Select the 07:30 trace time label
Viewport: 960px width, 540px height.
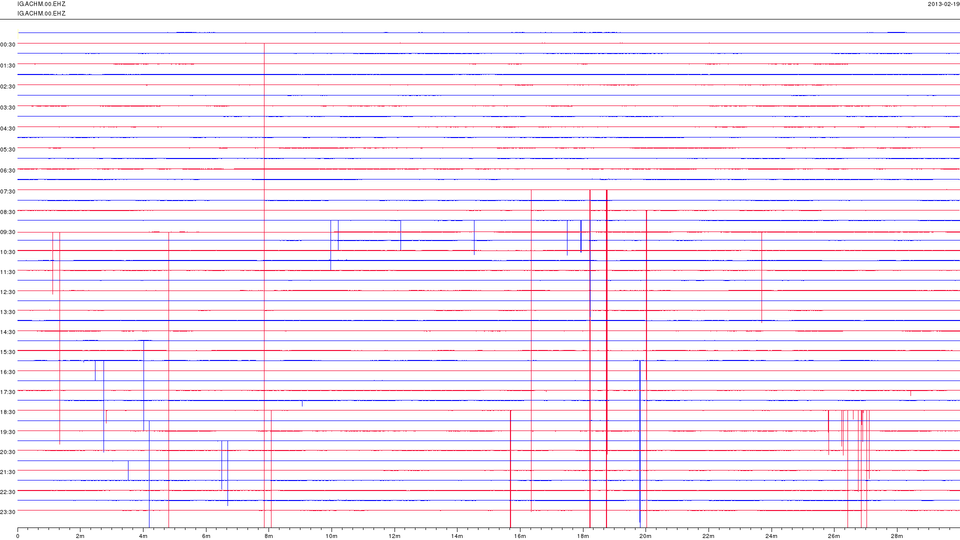click(x=7, y=192)
